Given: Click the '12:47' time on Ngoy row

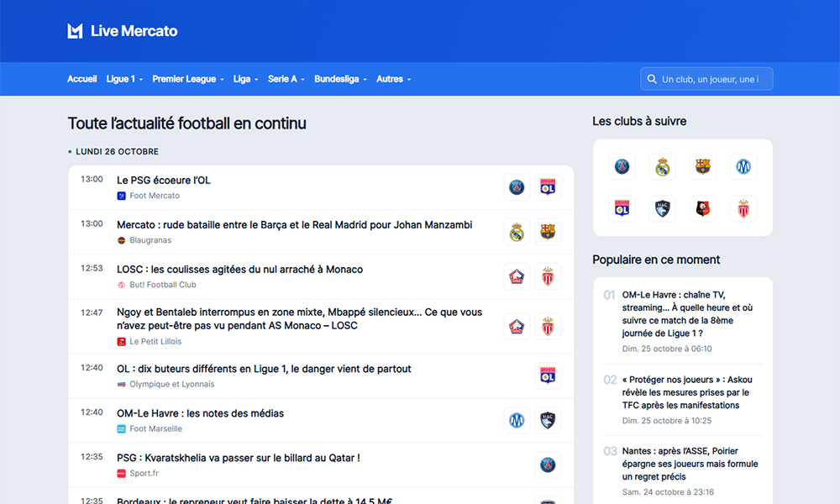Looking at the screenshot, I should click(92, 312).
